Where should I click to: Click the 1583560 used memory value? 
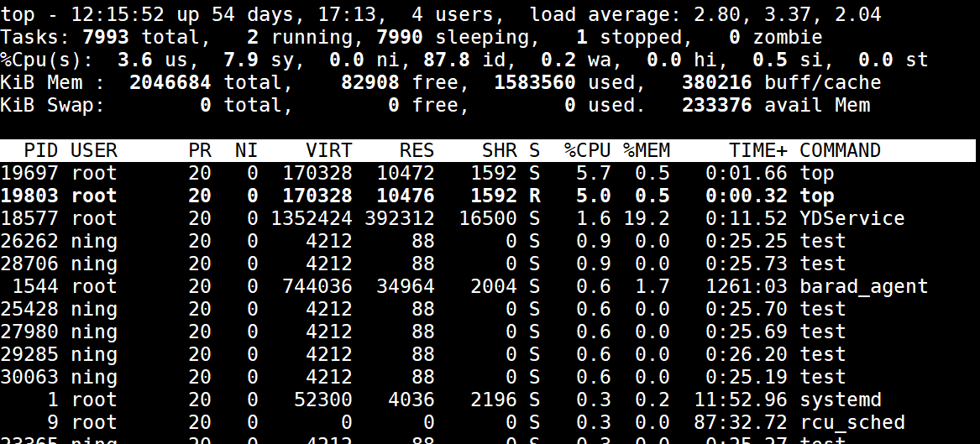534,82
